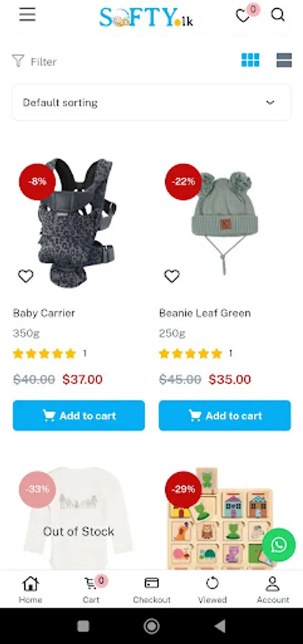
Task: Open the hamburger menu
Action: [x=27, y=15]
